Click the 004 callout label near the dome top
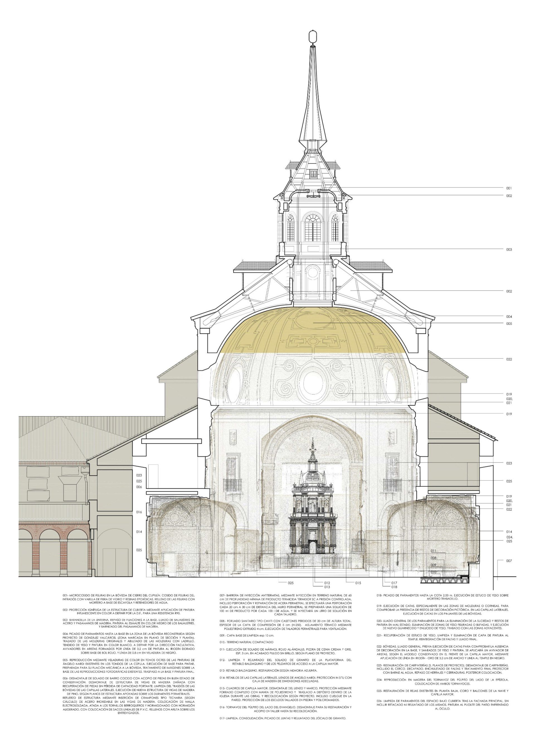Image resolution: width=535 pixels, height=756 pixels. 509,317
